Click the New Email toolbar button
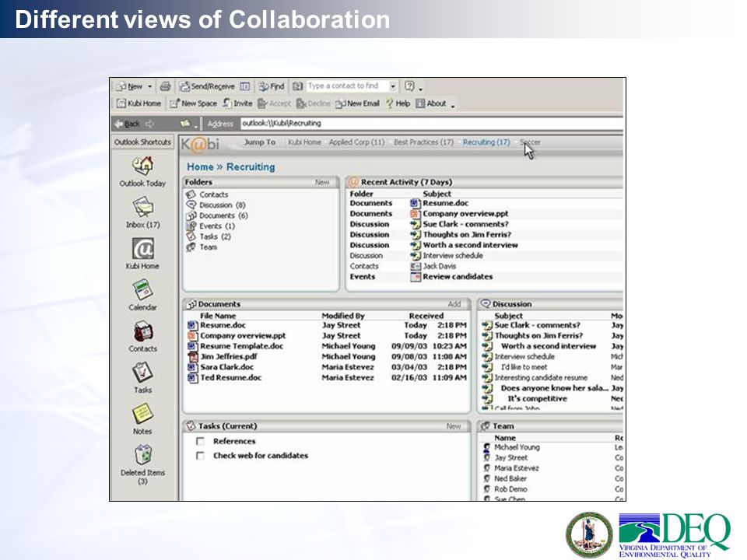 click(357, 103)
